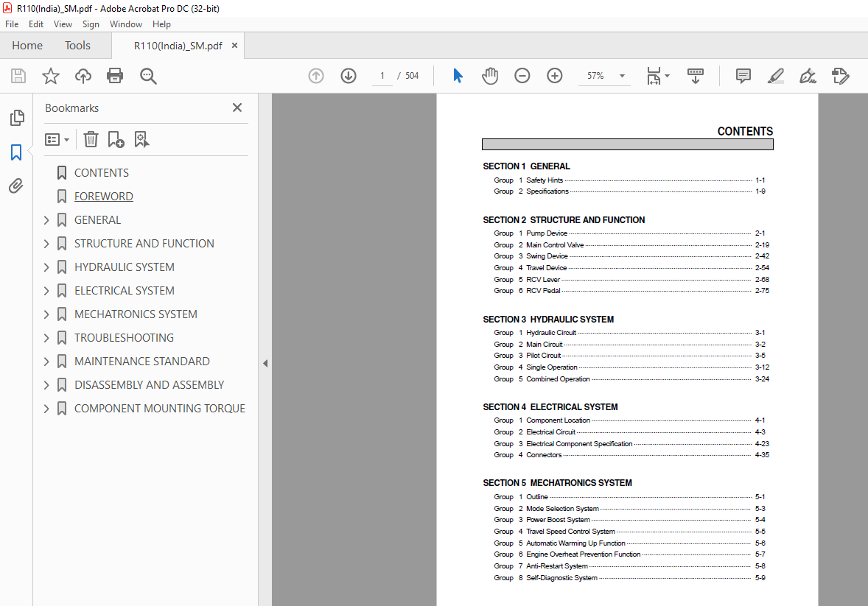Expand the HYDRAULIC SYSTEM bookmark
868x606 pixels.
click(46, 267)
